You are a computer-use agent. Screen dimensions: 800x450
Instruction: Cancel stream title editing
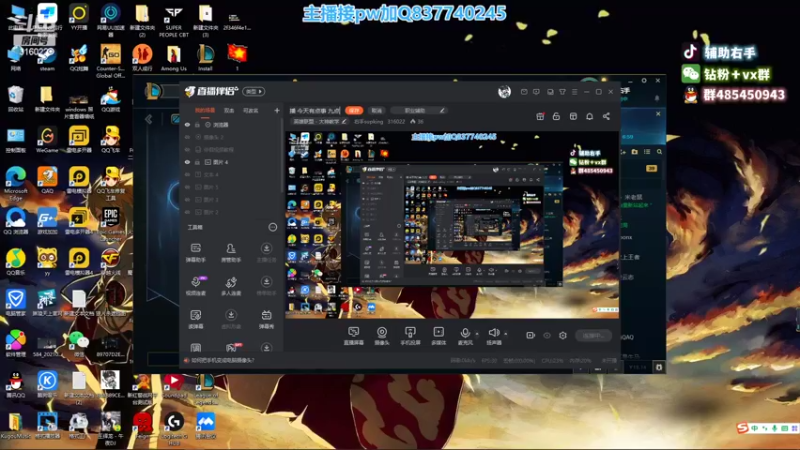[377, 110]
